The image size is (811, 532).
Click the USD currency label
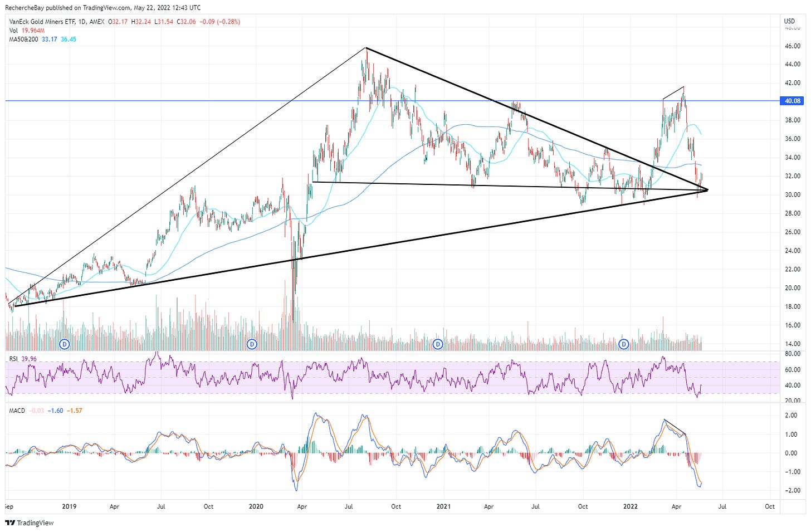(789, 21)
